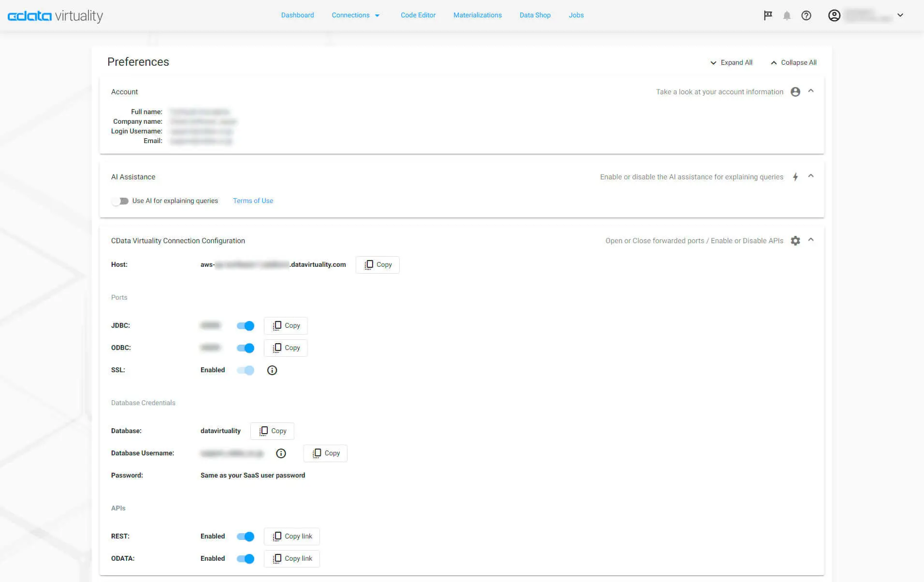924x582 pixels.
Task: Open the user profile avatar icon
Action: (834, 15)
